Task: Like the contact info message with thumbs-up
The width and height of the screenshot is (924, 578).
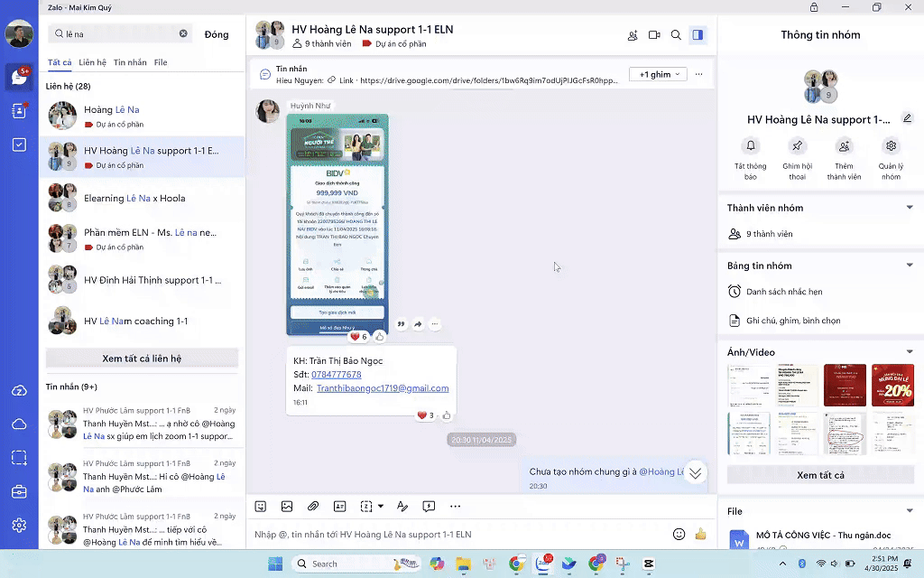Action: 447,415
